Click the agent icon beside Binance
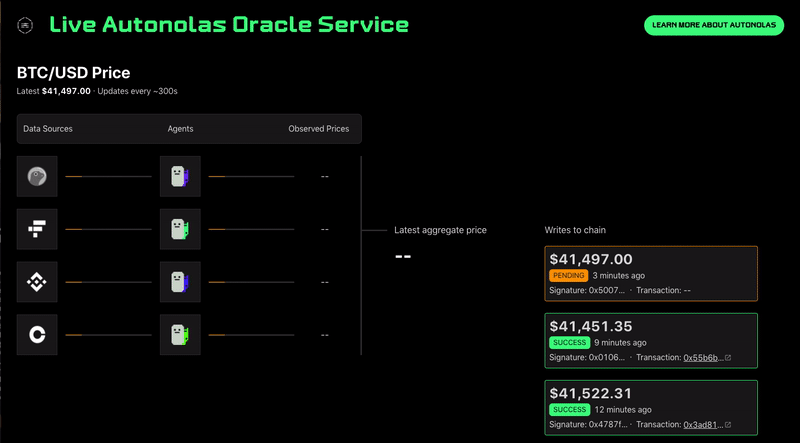800x443 pixels. point(180,282)
